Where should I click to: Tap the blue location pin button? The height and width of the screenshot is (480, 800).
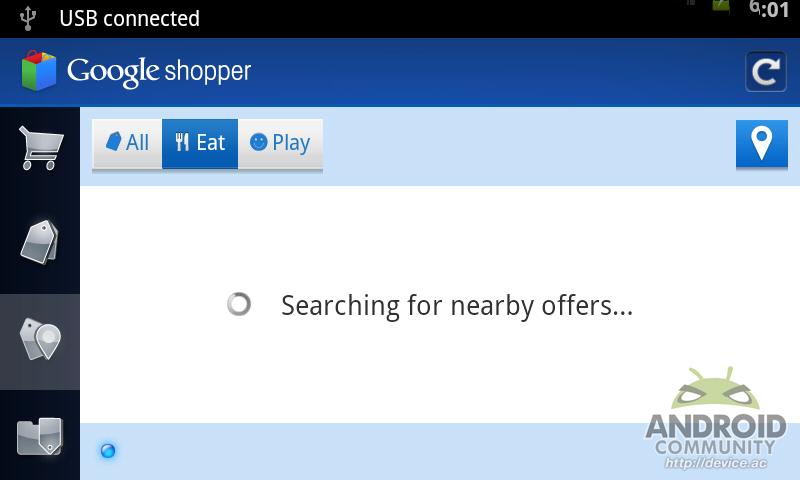pos(761,144)
